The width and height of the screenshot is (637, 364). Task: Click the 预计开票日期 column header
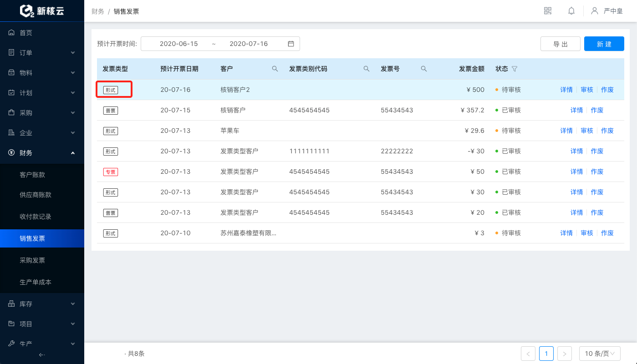[179, 69]
